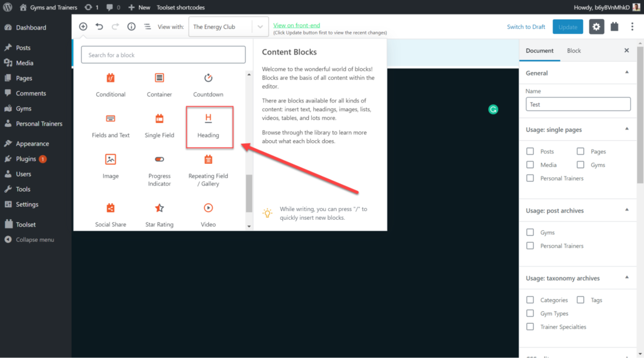Open the three-dot more options menu
This screenshot has width=644, height=358.
[632, 26]
